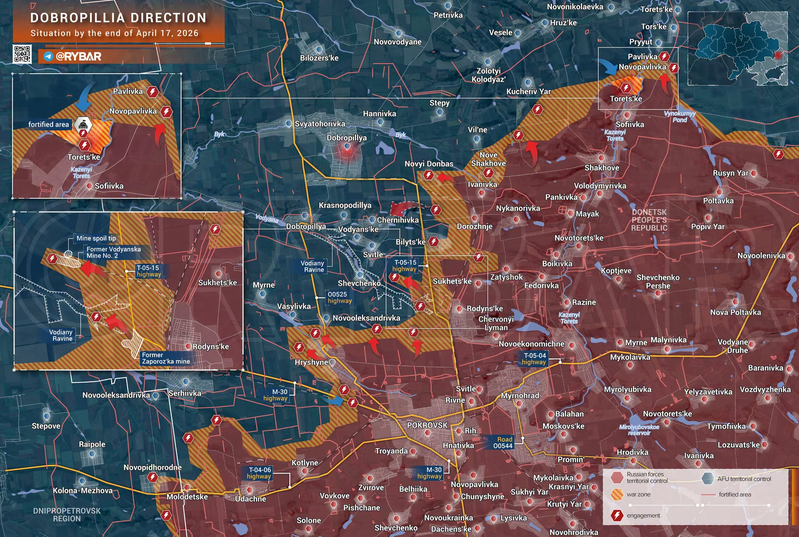Image resolution: width=799 pixels, height=537 pixels.
Task: Click the fortified area bunker icon
Action: coord(85,125)
